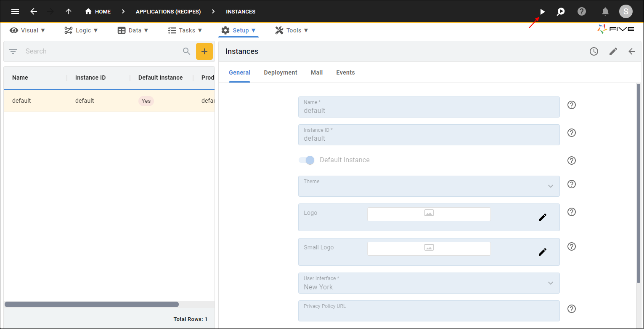
Task: Show help for the Name field
Action: point(572,105)
